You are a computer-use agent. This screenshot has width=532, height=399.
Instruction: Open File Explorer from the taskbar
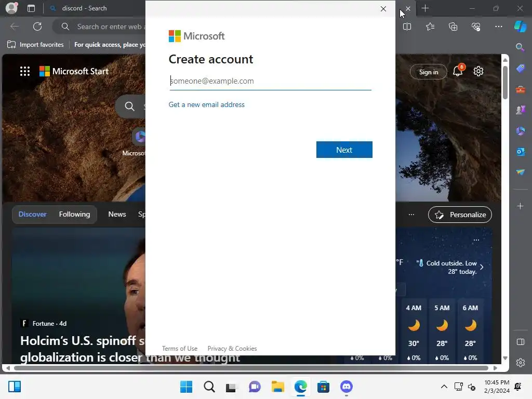(x=277, y=387)
